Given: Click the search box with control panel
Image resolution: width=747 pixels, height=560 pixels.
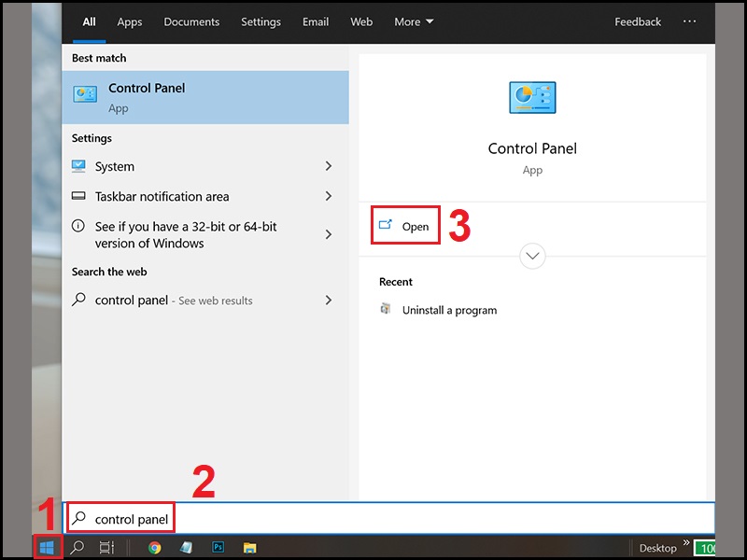Looking at the screenshot, I should click(x=388, y=518).
